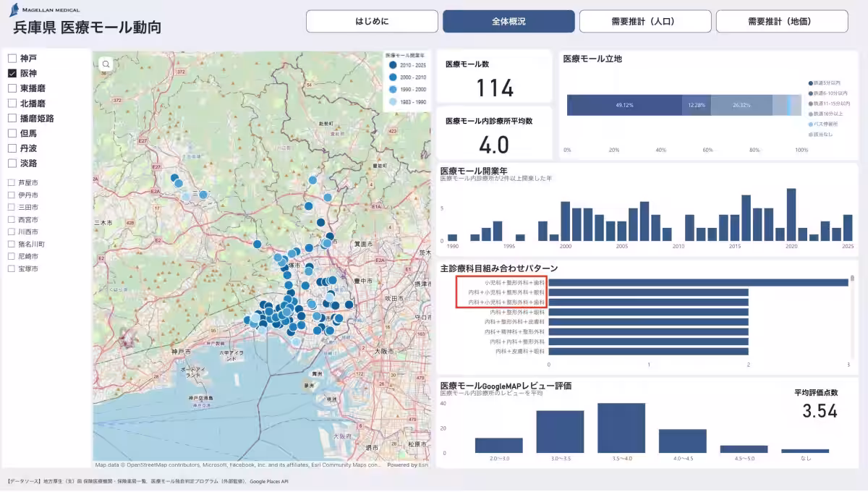Tick the 淡路 region checkbox
Screen dimensions: 868x492
tap(12, 164)
